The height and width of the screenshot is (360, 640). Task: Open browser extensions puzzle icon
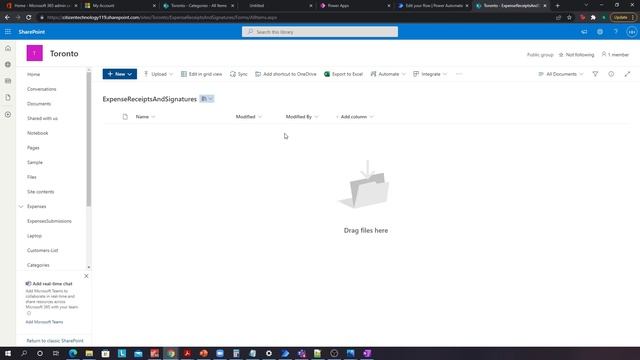(593, 18)
